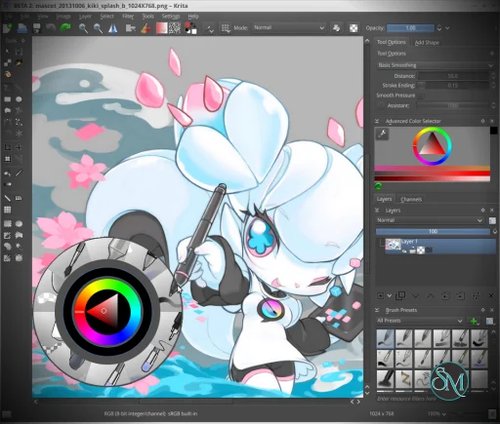Open the Settings menu
This screenshot has height=424, width=500.
(171, 16)
